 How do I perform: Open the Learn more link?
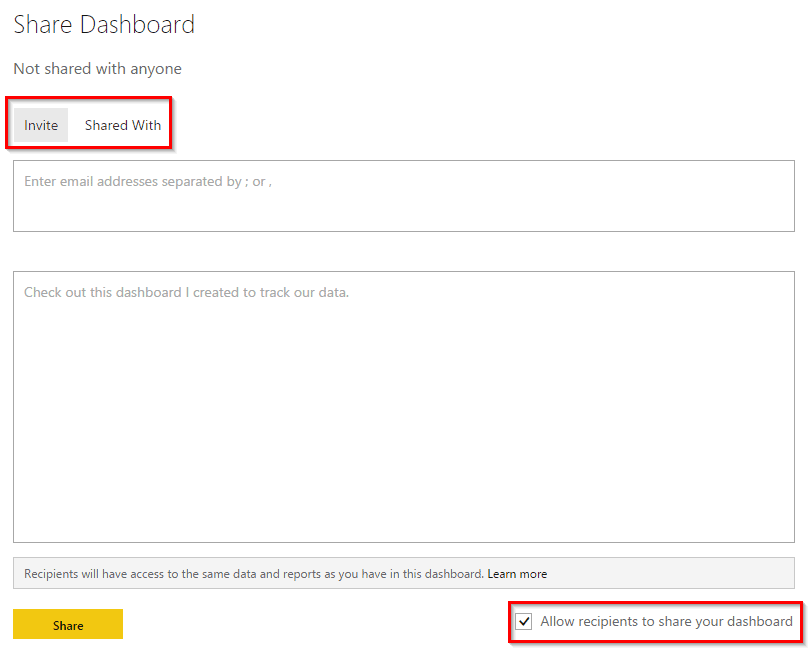click(517, 574)
